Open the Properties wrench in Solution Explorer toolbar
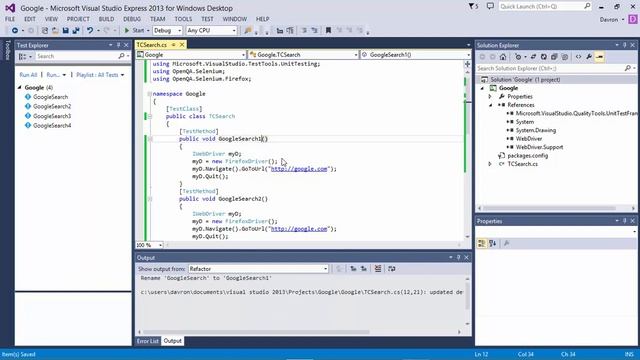 589,57
